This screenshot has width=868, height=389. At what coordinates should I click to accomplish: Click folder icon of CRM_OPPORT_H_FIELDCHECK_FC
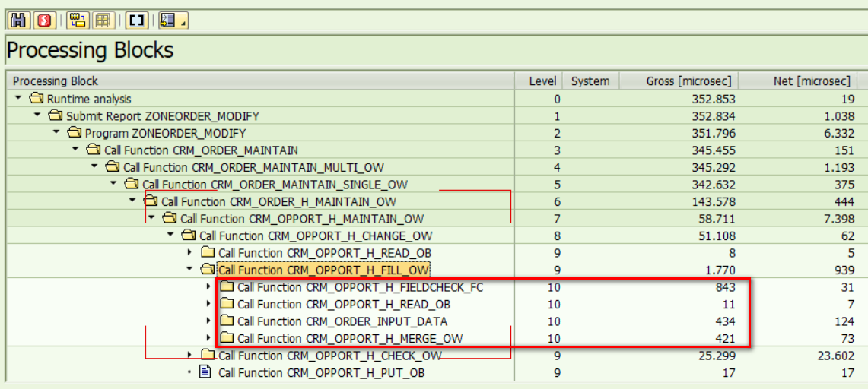(x=227, y=286)
